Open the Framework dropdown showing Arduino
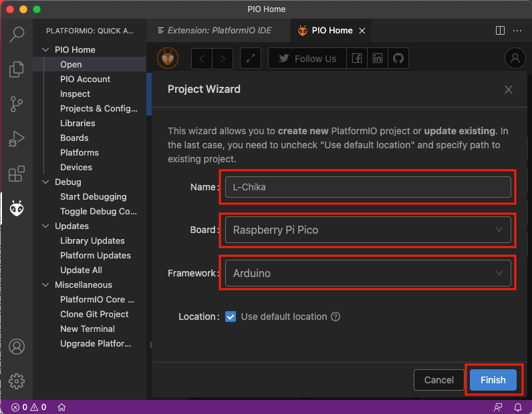This screenshot has height=414, width=532. (368, 273)
